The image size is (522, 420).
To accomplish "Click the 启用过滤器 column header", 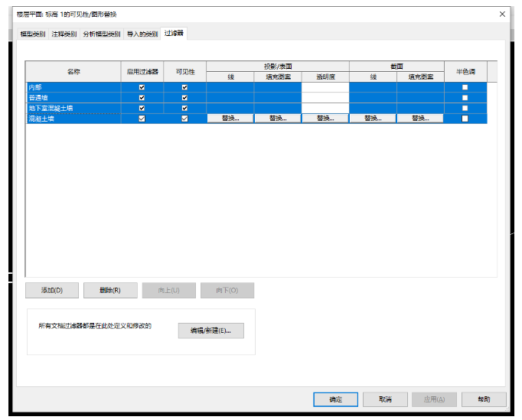I will coord(142,72).
